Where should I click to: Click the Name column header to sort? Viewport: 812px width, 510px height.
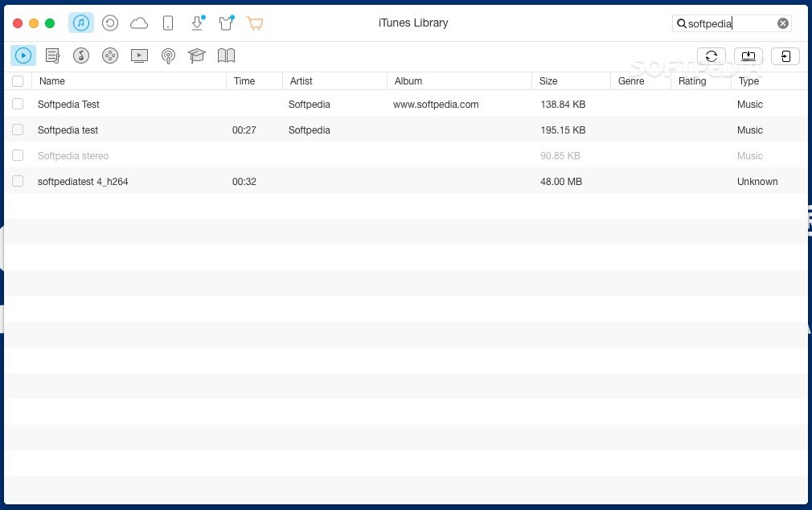click(51, 80)
